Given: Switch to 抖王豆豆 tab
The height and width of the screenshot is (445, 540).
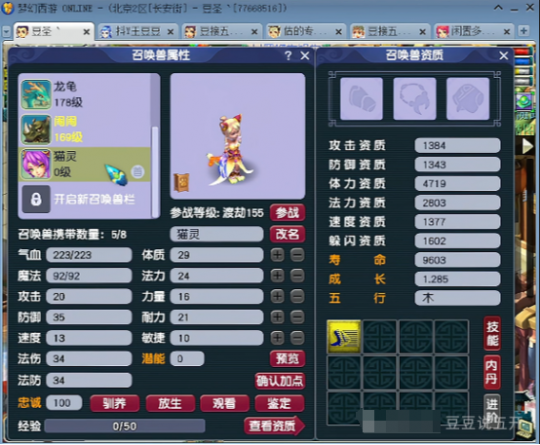Looking at the screenshot, I should pyautogui.click(x=138, y=32).
